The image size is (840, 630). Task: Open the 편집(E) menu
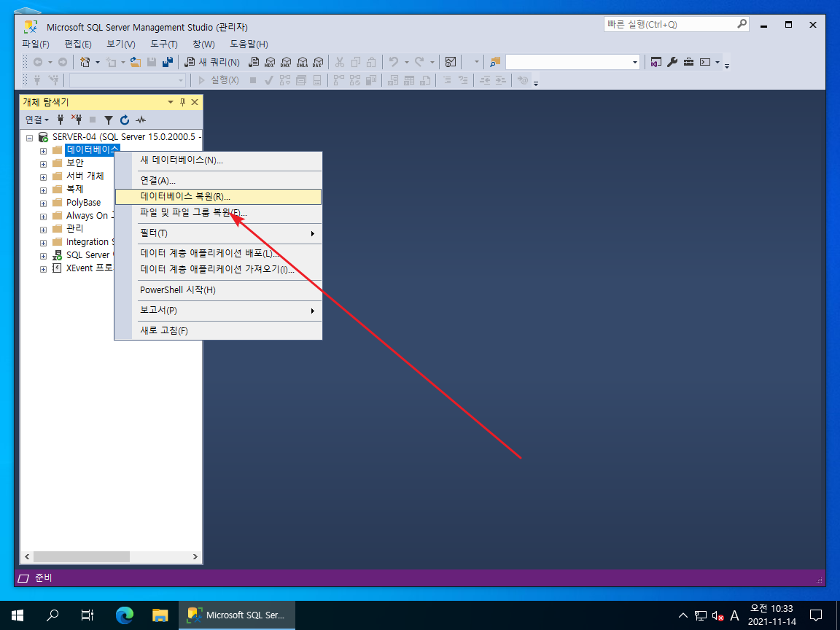click(78, 44)
